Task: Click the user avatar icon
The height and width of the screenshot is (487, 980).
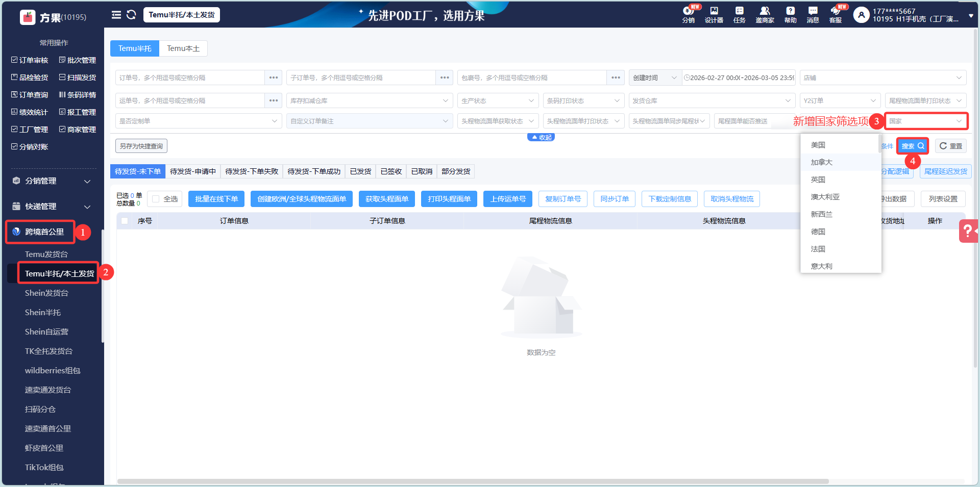Action: tap(861, 15)
